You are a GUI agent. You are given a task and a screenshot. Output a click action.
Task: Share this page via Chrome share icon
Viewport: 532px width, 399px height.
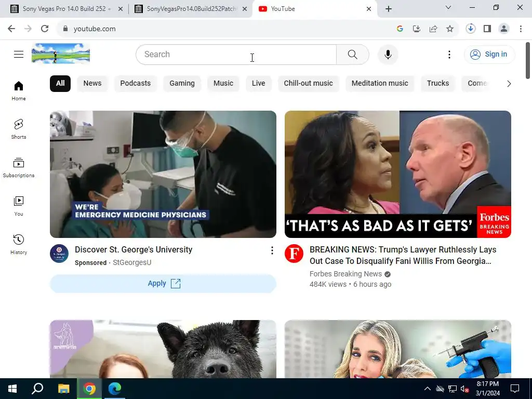433,29
